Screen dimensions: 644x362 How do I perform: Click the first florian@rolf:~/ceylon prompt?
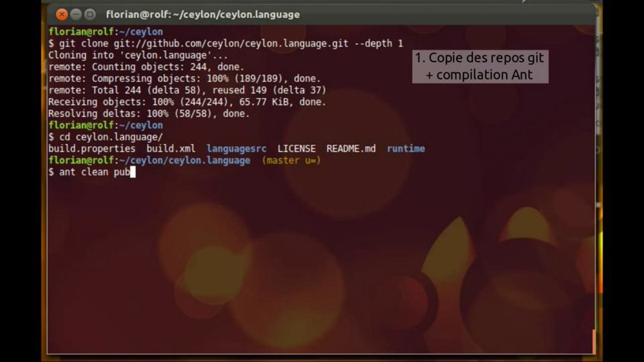point(105,32)
